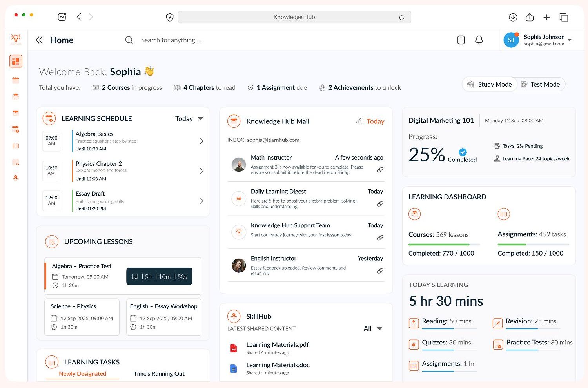This screenshot has height=388, width=588.
Task: Click the Learning Materials.pdf file icon
Action: click(234, 348)
